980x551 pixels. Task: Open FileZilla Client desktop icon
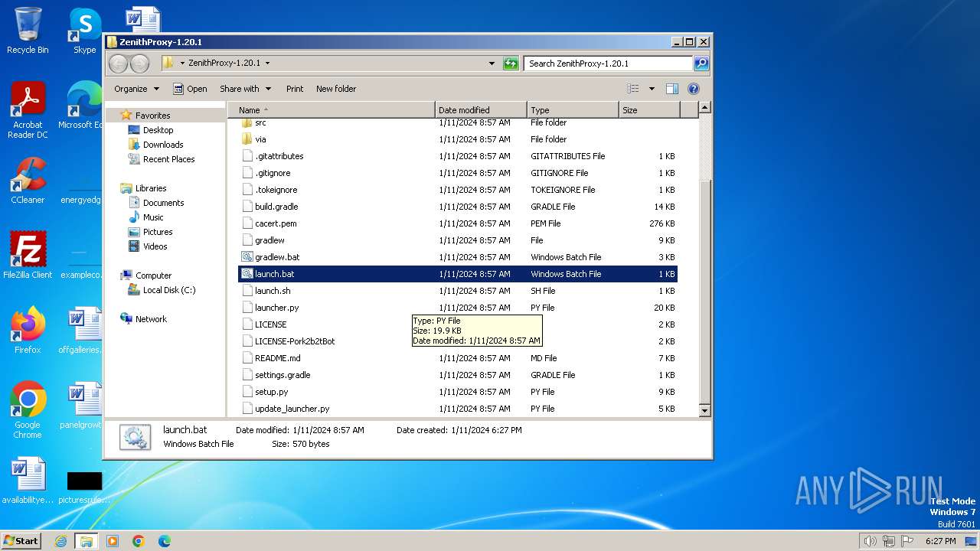click(28, 256)
